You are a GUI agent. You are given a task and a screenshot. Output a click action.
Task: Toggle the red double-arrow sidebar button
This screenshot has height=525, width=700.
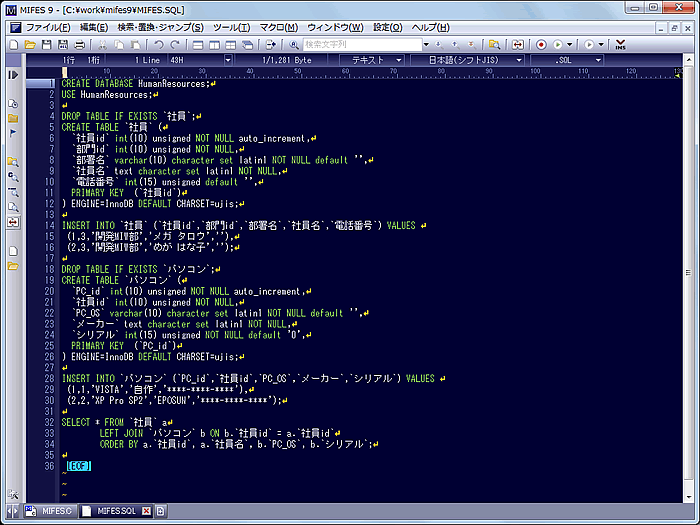pyautogui.click(x=13, y=220)
